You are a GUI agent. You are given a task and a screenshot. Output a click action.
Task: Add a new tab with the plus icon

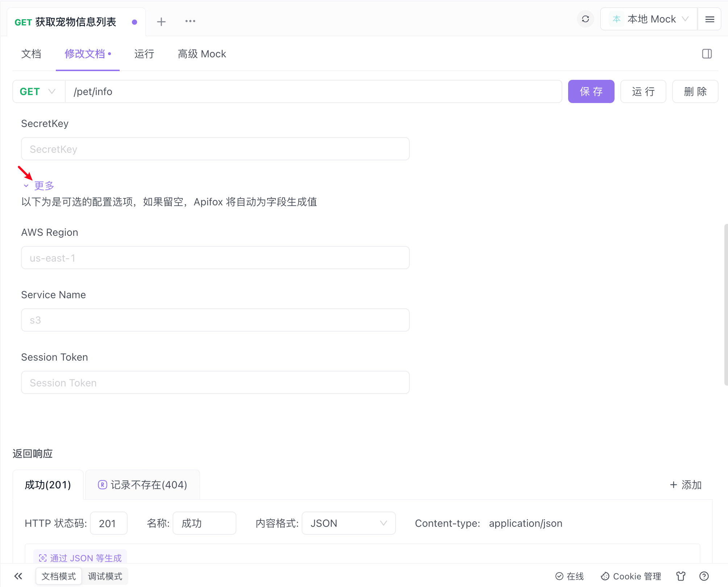161,22
